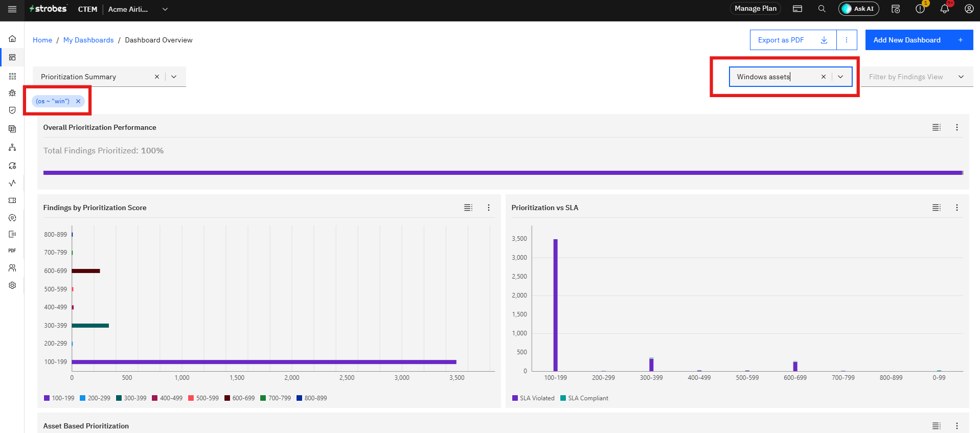Open the settings gear sidebar icon
The image size is (980, 433).
12,285
